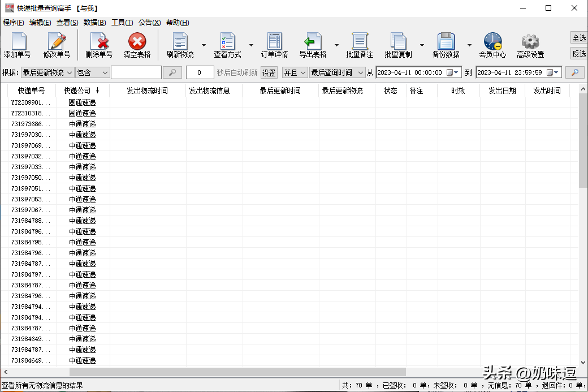Viewport: 588px width, 392px height.
Task: Click the vertical scrollbar down arrow
Action: [x=583, y=363]
